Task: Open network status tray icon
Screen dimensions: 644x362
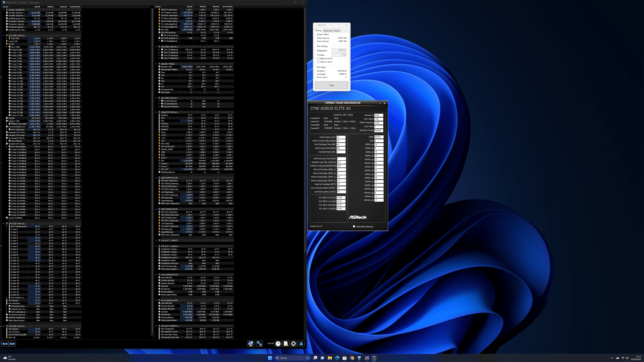Action: 623,358
